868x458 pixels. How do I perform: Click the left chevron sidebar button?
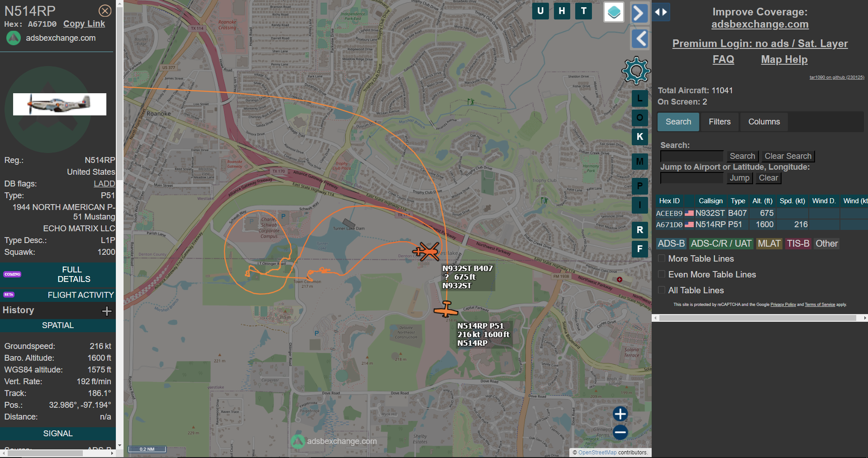(x=640, y=39)
